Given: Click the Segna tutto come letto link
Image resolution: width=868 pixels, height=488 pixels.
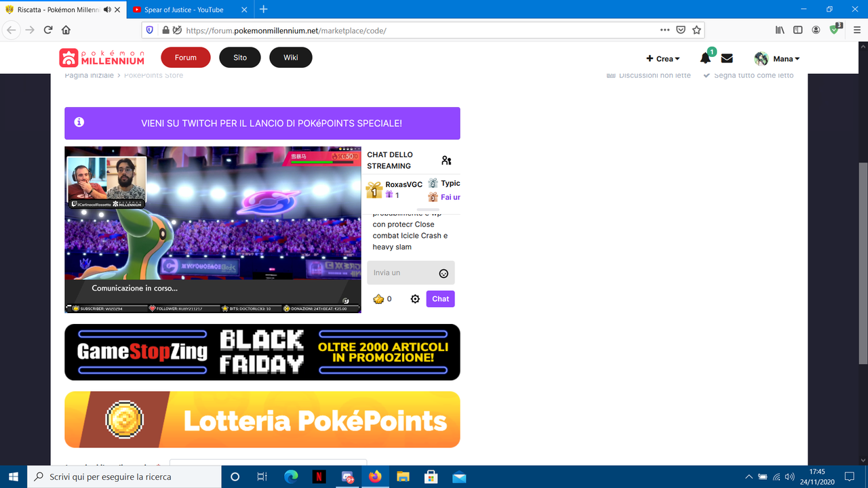Looking at the screenshot, I should (753, 75).
